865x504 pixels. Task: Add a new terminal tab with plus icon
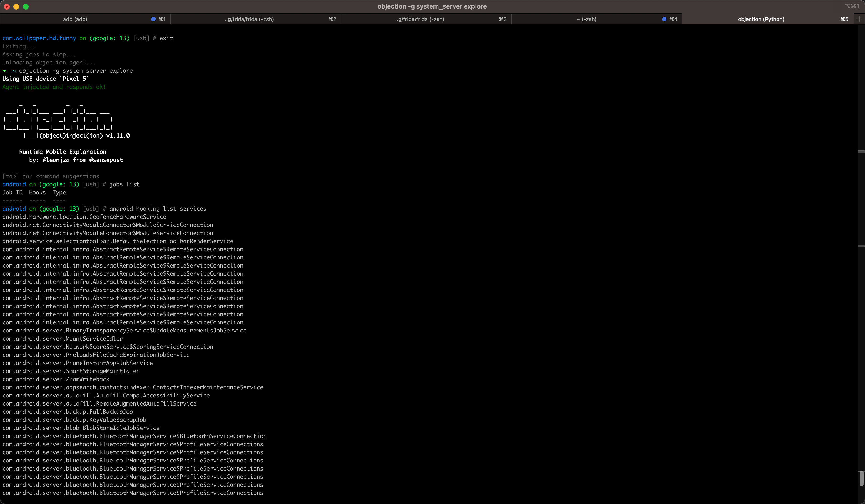[859, 19]
